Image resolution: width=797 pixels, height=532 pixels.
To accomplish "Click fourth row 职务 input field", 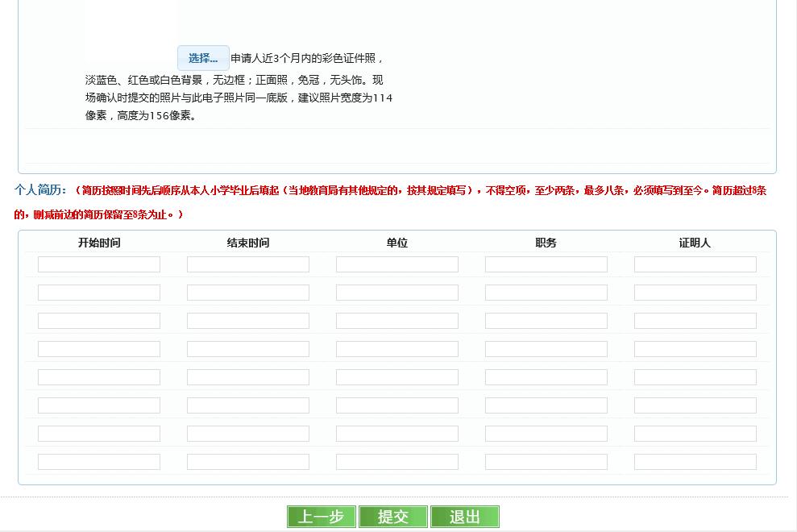I will pos(546,349).
